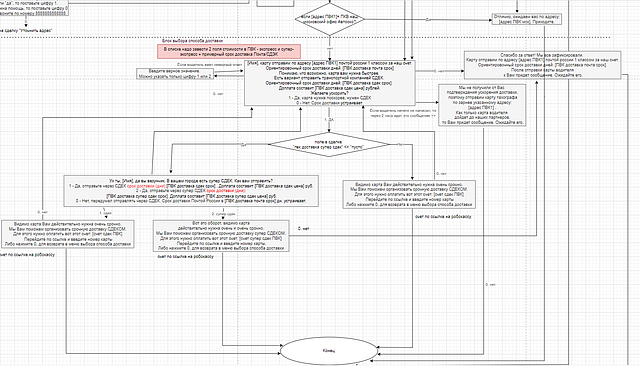The width and height of the screenshot is (640, 366).
Task: Click the bottom-left "Видимо карта Вам" box
Action: coord(68,234)
